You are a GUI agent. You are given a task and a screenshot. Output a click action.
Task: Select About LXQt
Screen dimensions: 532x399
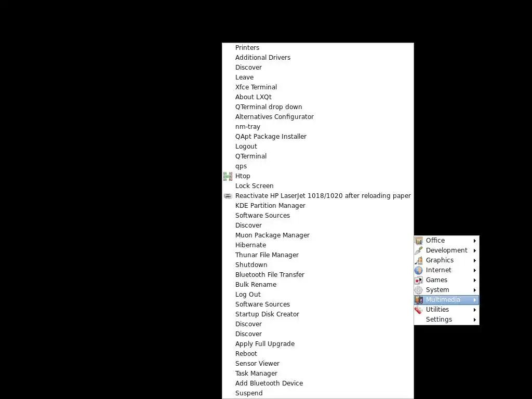[x=318, y=97]
